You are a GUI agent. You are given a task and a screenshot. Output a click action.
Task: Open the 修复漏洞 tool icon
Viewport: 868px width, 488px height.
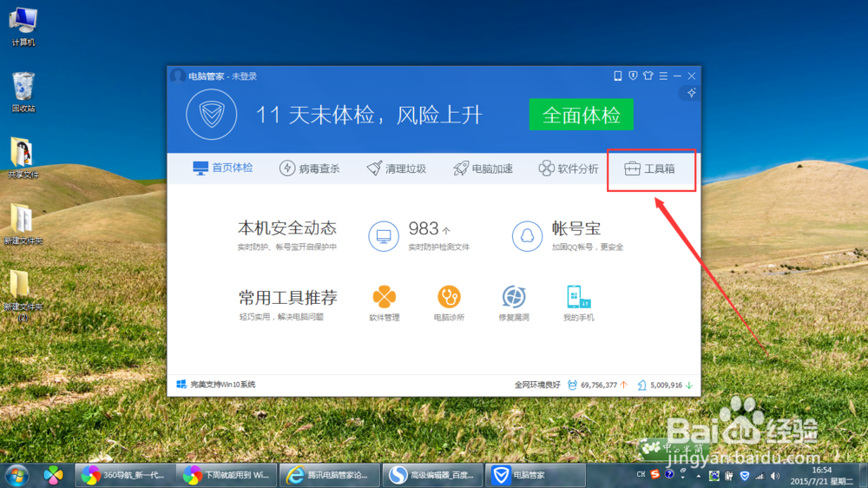(514, 297)
